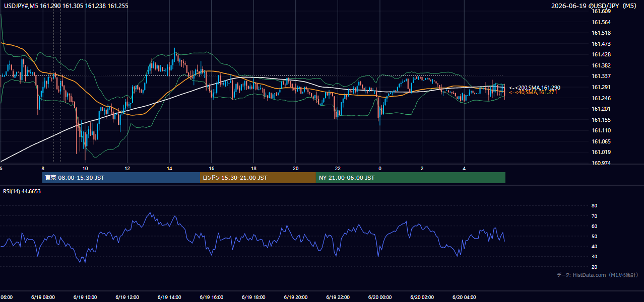Click the 6/20 00:00 date label

point(380,297)
